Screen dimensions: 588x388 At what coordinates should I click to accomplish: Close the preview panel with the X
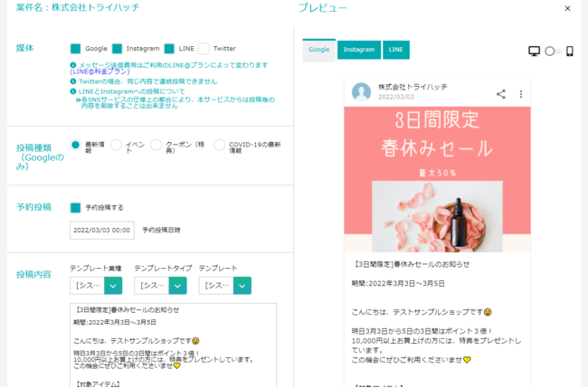(x=567, y=8)
